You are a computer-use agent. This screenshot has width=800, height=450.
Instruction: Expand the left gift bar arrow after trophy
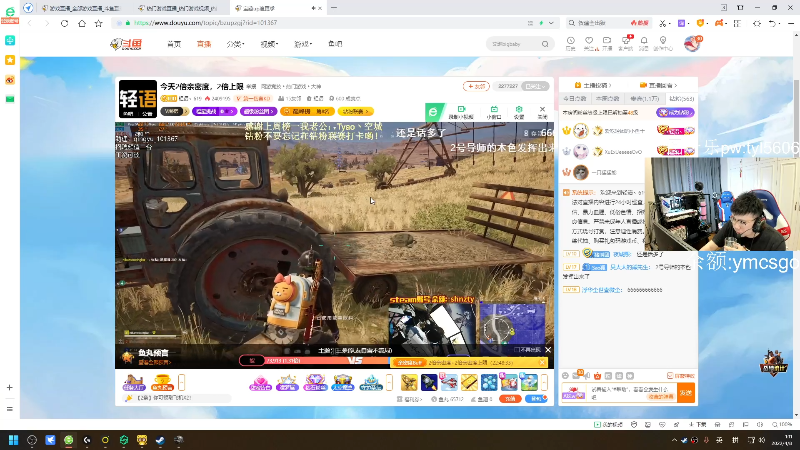click(181, 382)
